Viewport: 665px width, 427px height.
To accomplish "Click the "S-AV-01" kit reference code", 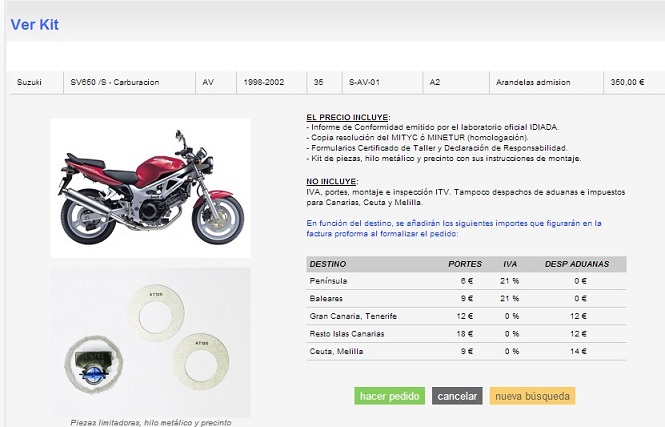I will point(364,82).
